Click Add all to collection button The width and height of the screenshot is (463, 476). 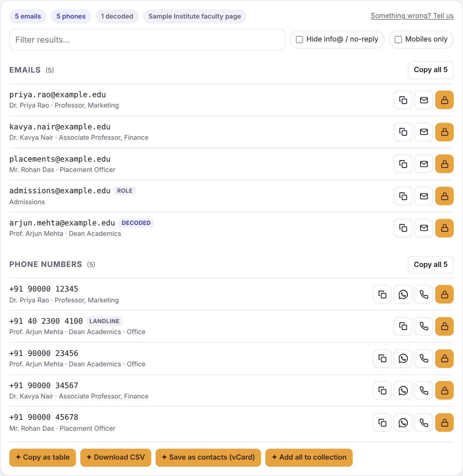point(309,457)
